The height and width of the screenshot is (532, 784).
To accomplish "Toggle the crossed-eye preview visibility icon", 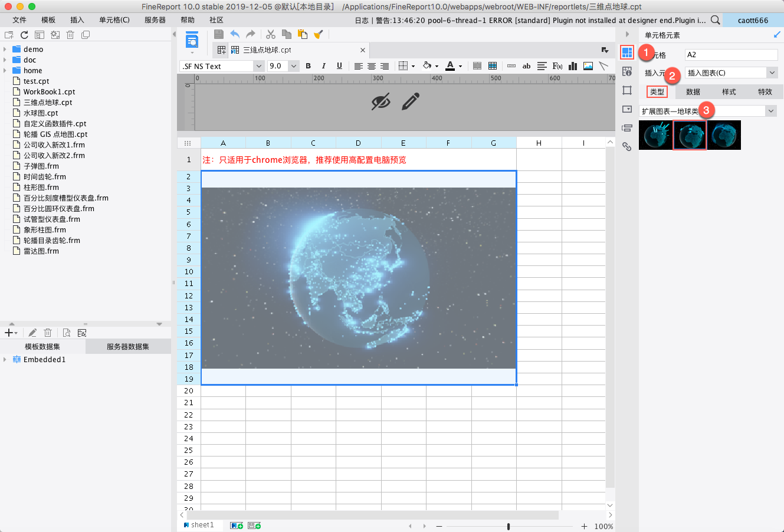I will [x=381, y=101].
